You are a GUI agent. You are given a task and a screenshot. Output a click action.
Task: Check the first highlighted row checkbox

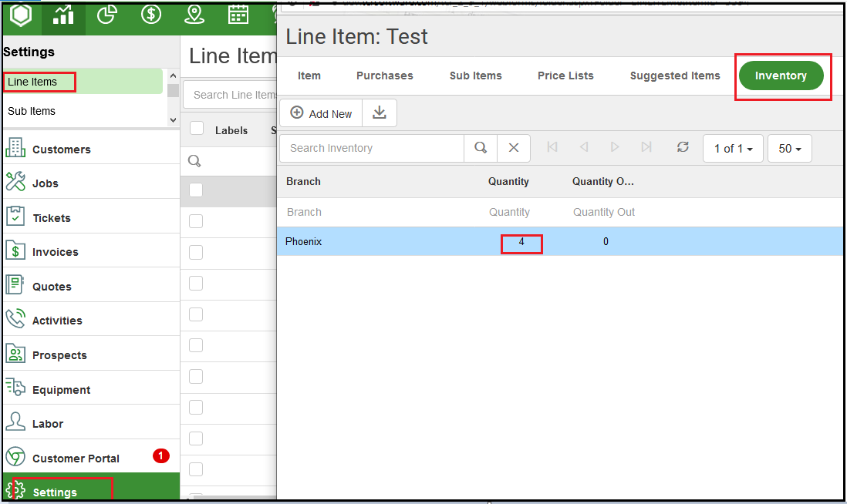[196, 190]
